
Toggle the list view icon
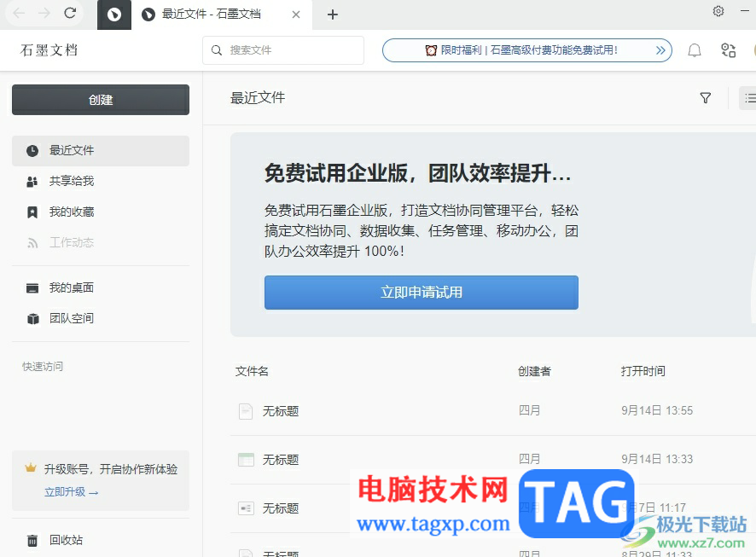click(750, 98)
